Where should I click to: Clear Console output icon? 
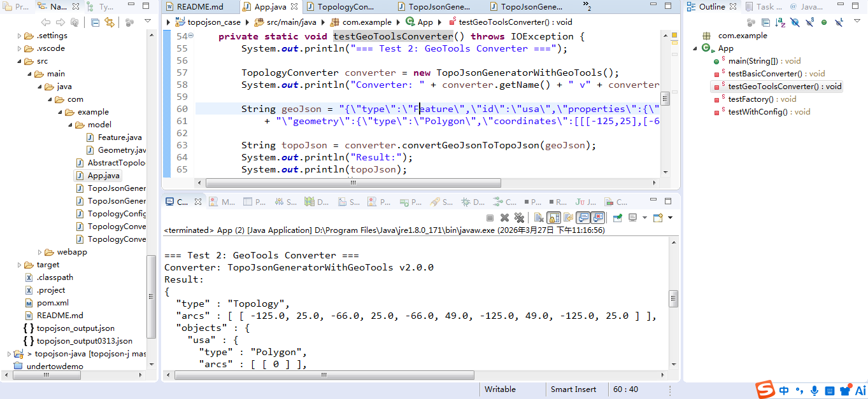(x=539, y=218)
